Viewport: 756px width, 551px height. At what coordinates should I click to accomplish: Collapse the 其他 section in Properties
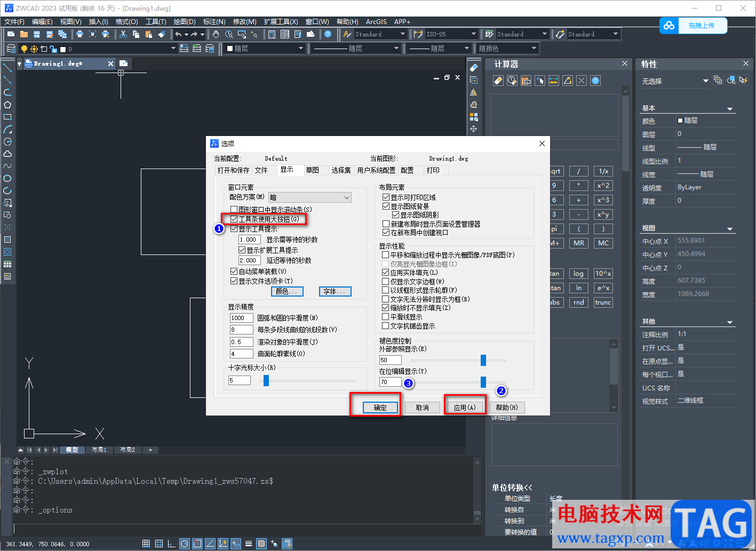coord(730,322)
